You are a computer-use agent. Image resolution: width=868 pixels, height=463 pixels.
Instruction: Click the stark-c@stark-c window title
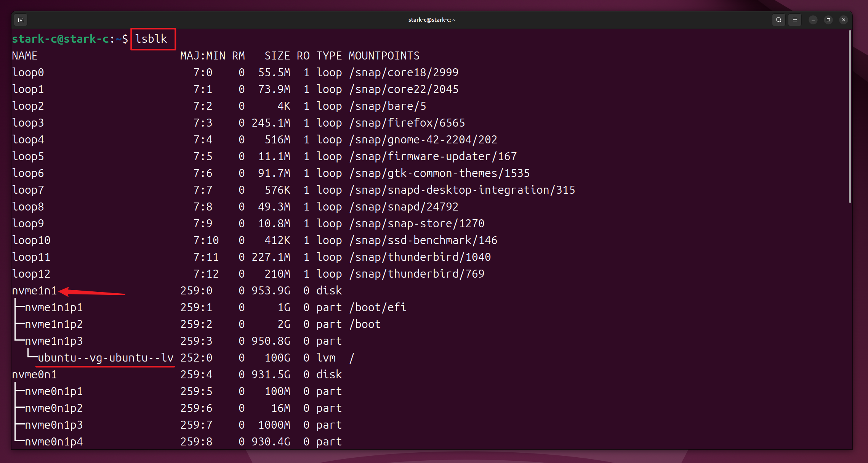point(432,20)
